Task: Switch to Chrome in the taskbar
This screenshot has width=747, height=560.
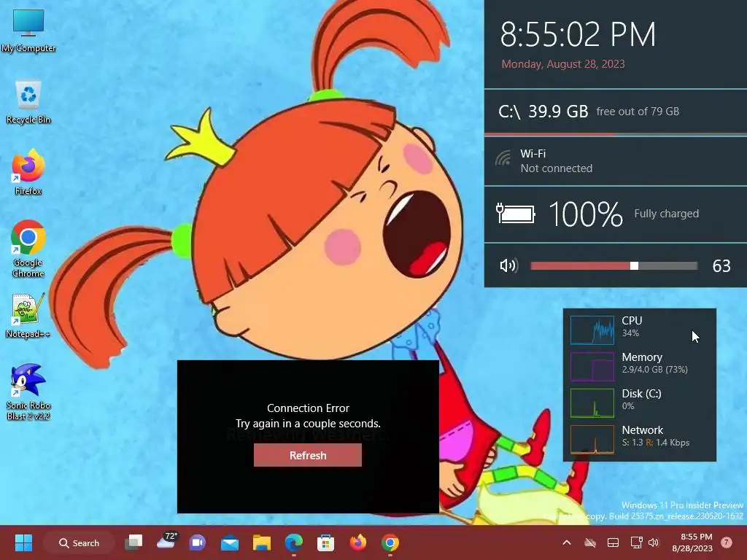Action: click(x=390, y=542)
